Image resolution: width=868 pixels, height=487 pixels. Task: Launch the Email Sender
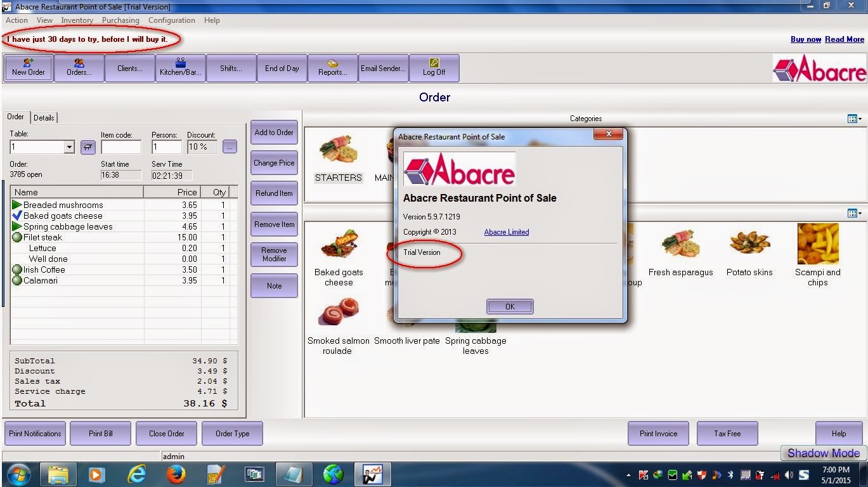[383, 68]
